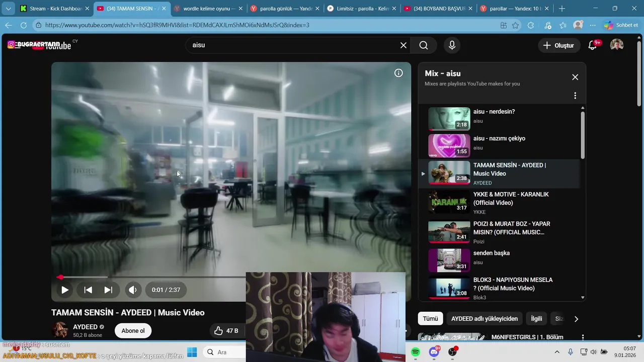
Task: Click the playlist panel scrollbar
Action: coord(583,135)
